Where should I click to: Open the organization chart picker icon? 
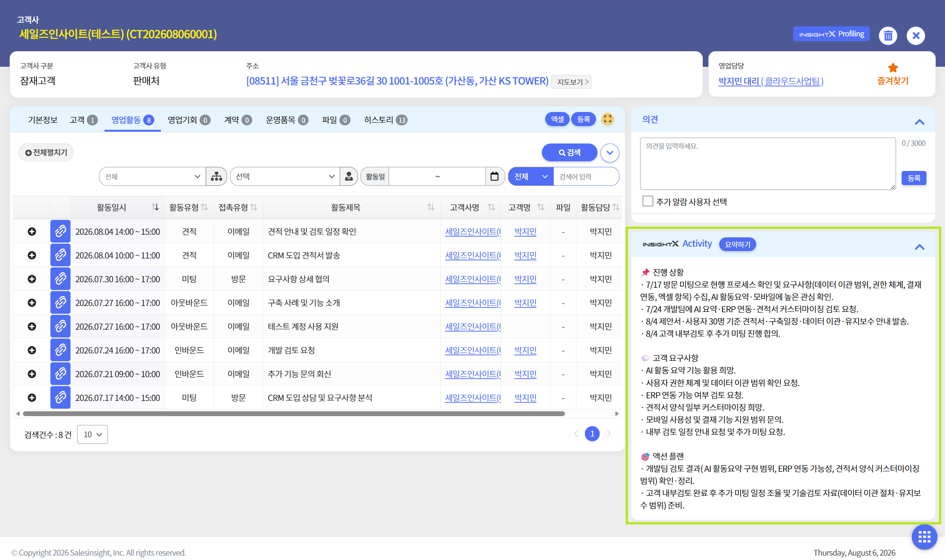(216, 176)
